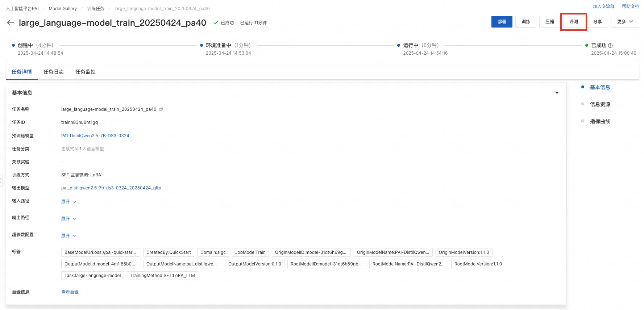Switch to the 任务监控 tab
This screenshot has height=310, width=644.
(86, 72)
